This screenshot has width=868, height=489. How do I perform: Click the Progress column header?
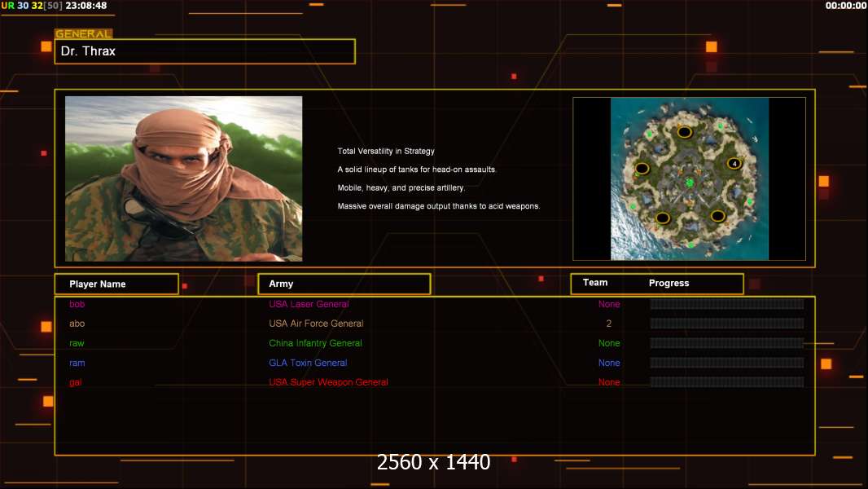[669, 283]
